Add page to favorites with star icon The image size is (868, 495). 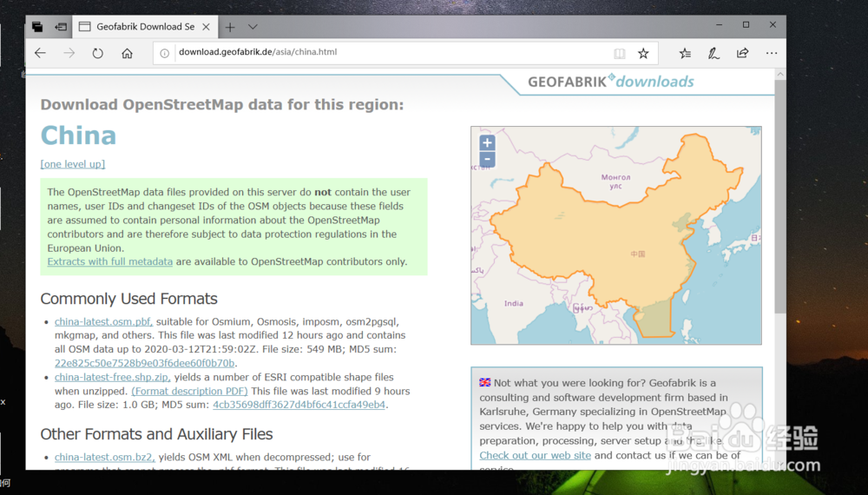pos(643,53)
